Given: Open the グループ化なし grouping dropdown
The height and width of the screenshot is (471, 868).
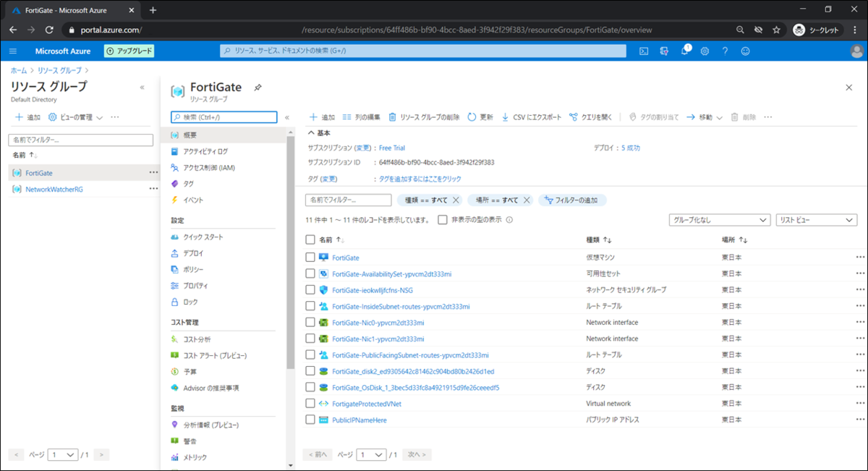Looking at the screenshot, I should point(720,220).
